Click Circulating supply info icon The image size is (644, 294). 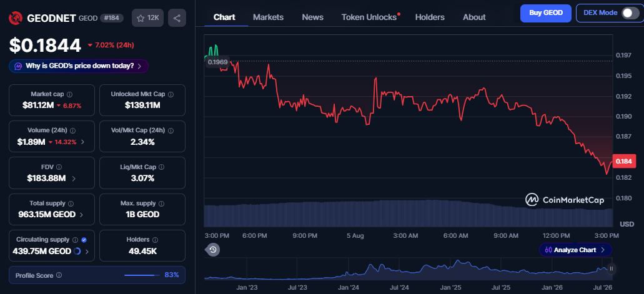(75, 240)
